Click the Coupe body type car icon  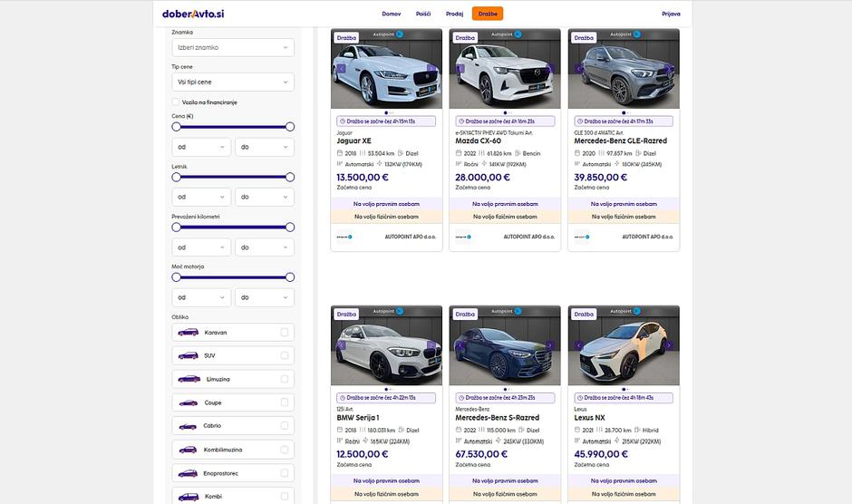pos(189,402)
